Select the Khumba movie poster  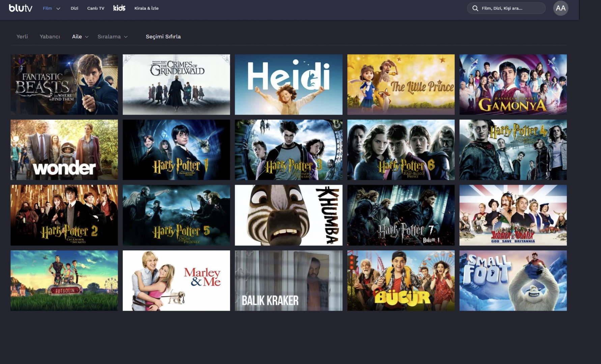[x=288, y=215]
